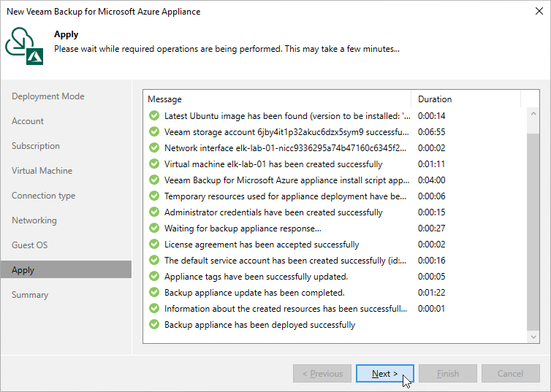
Task: Click the 0:06:55 duration value
Action: [x=432, y=132]
